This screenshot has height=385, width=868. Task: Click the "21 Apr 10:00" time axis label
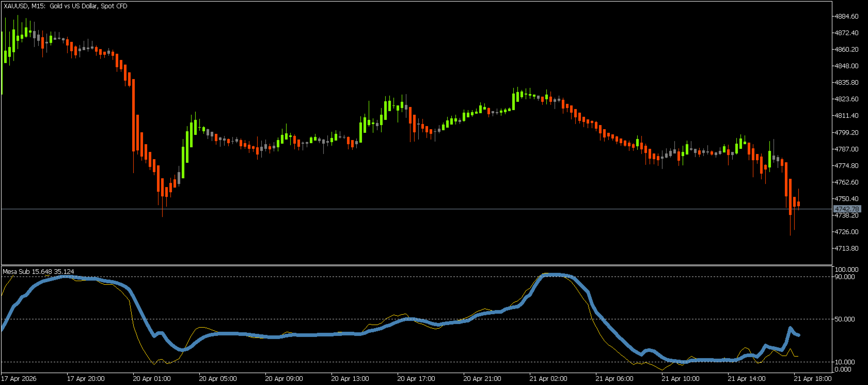click(x=681, y=378)
